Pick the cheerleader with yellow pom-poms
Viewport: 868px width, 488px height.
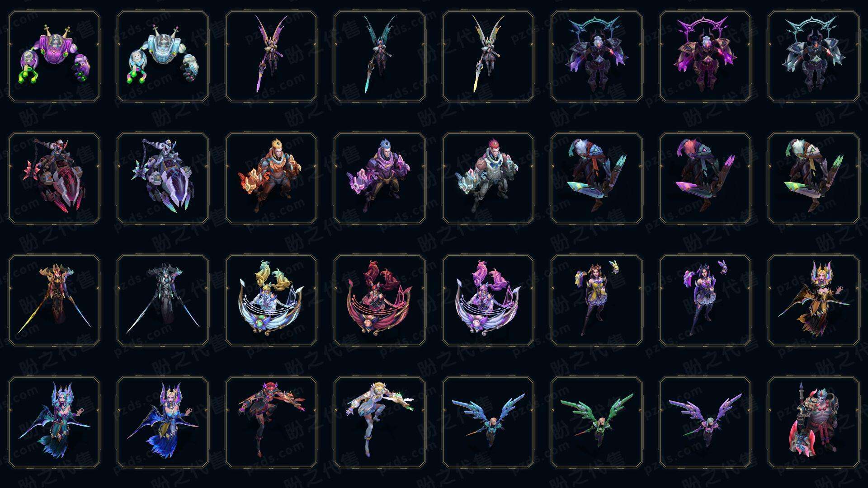tap(597, 300)
